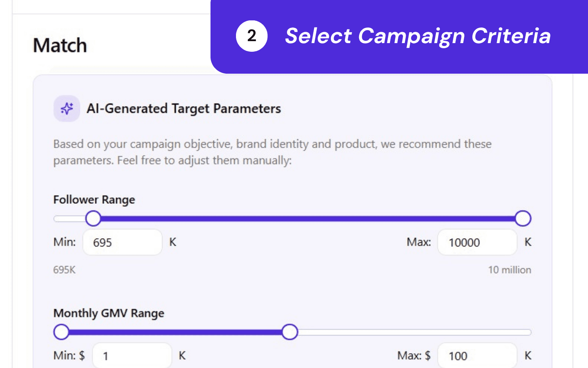This screenshot has width=588, height=368.
Task: Focus the Follower Min field showing 695
Action: pyautogui.click(x=122, y=242)
